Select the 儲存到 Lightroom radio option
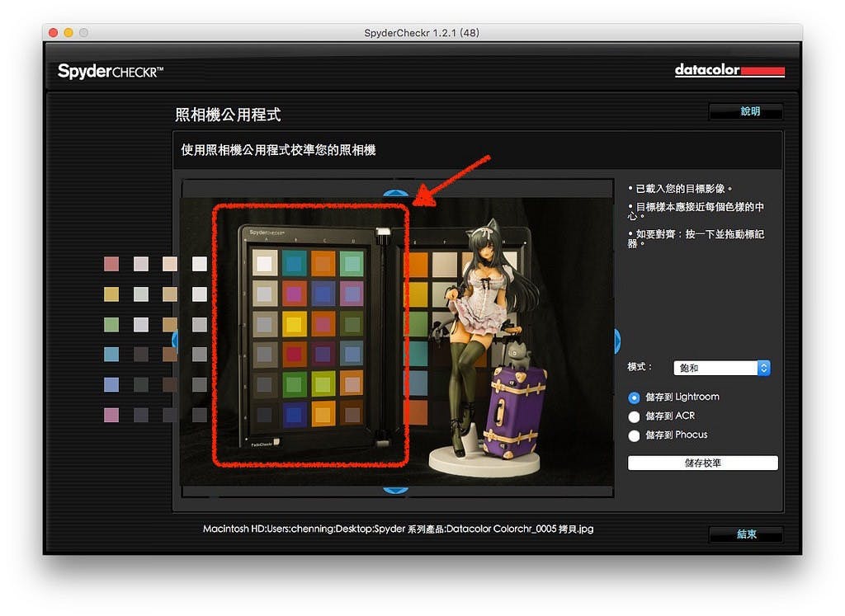This screenshot has width=845, height=616. 635,397
